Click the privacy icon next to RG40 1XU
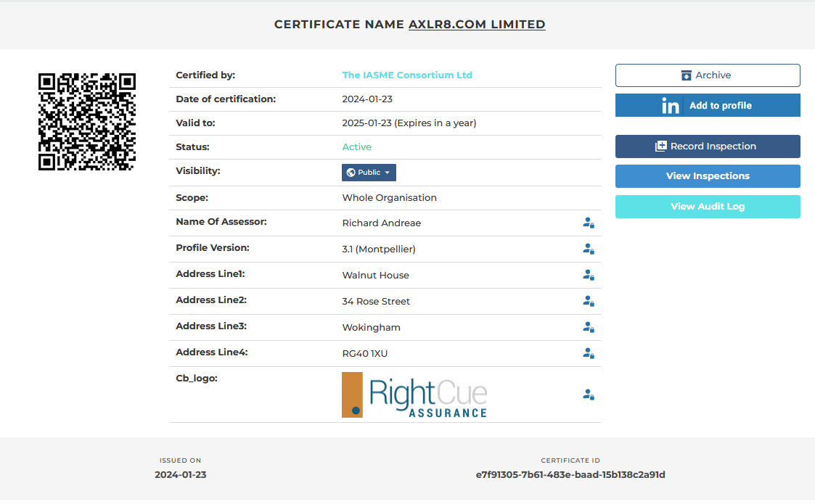 pyautogui.click(x=589, y=353)
